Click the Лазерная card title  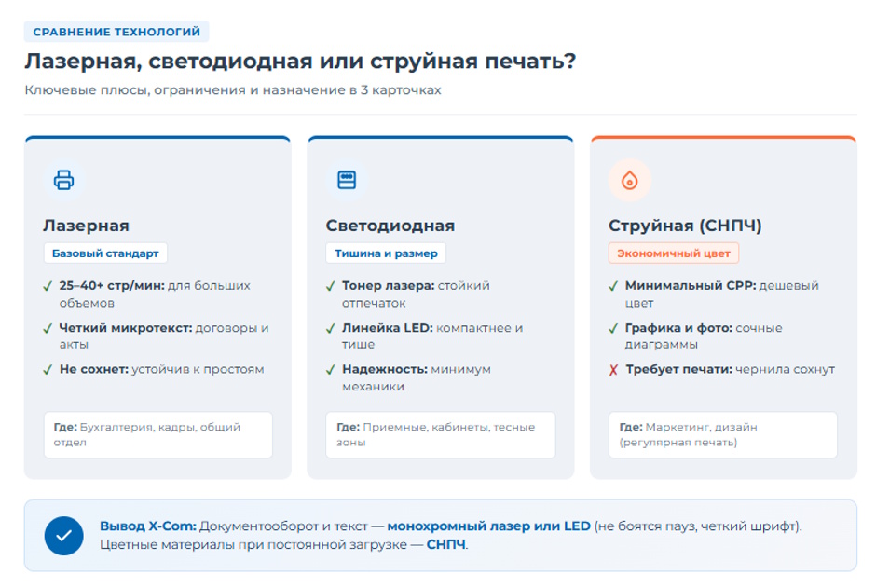tap(86, 225)
